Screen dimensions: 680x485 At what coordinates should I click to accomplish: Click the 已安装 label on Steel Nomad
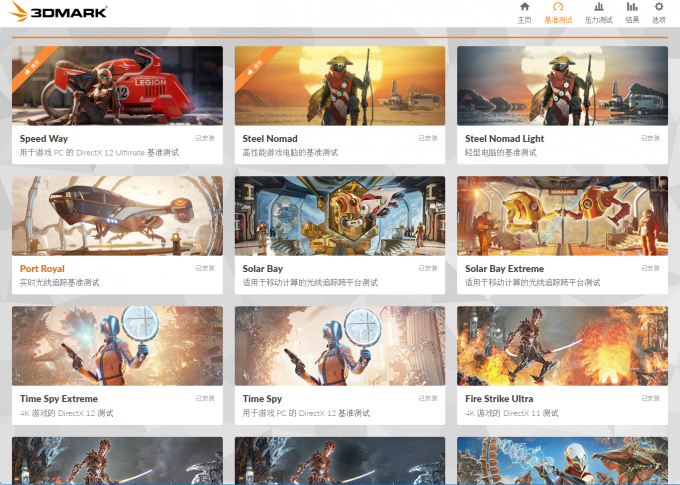[428, 138]
